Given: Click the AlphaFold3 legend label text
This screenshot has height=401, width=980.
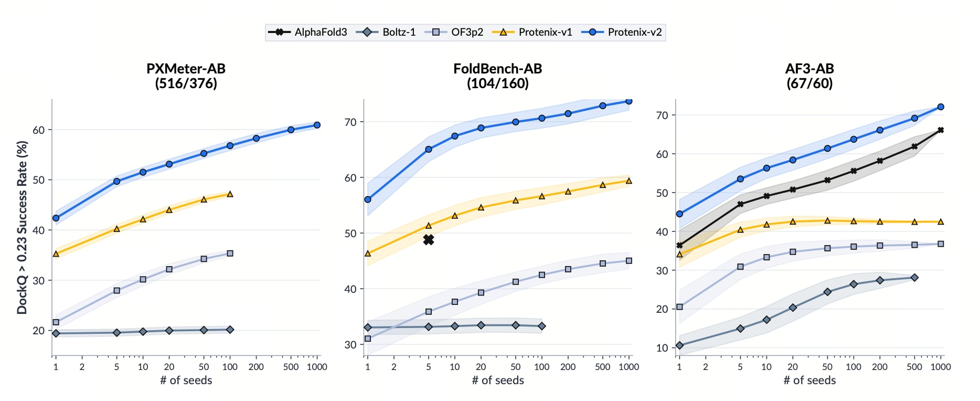Looking at the screenshot, I should pos(321,32).
